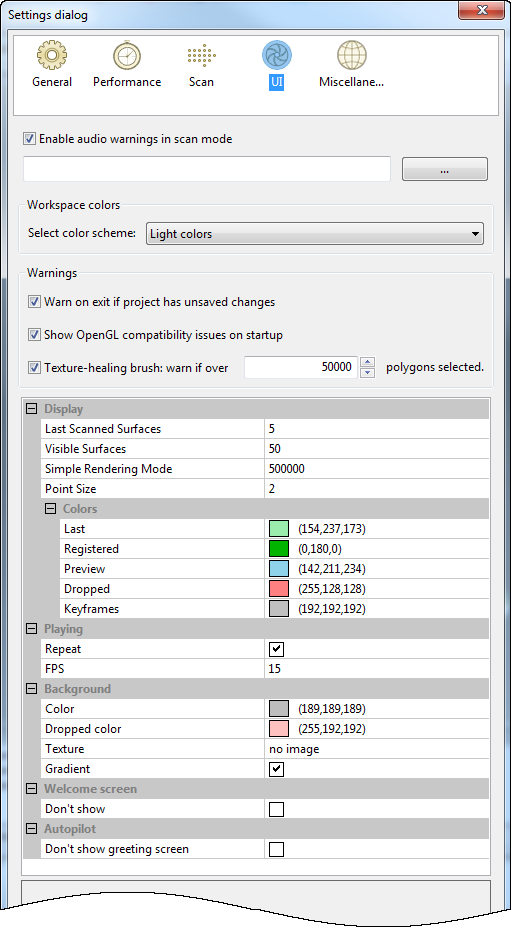The height and width of the screenshot is (929, 512).
Task: Increase polygon count with the up arrow
Action: 368,362
